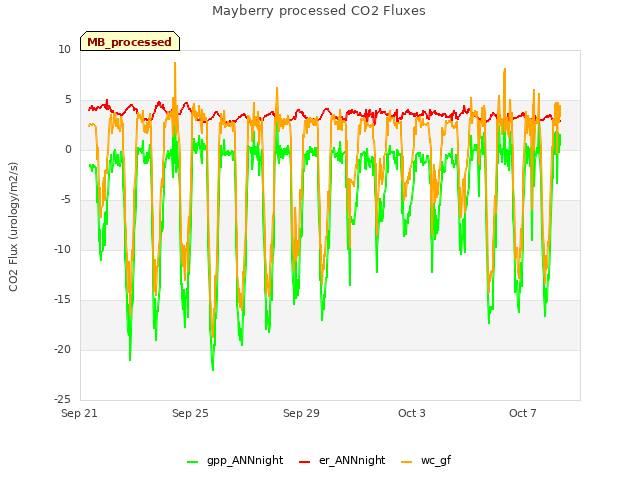This screenshot has width=640, height=480.
Task: Click the CO2 Flux y-axis title
Action: [13, 227]
